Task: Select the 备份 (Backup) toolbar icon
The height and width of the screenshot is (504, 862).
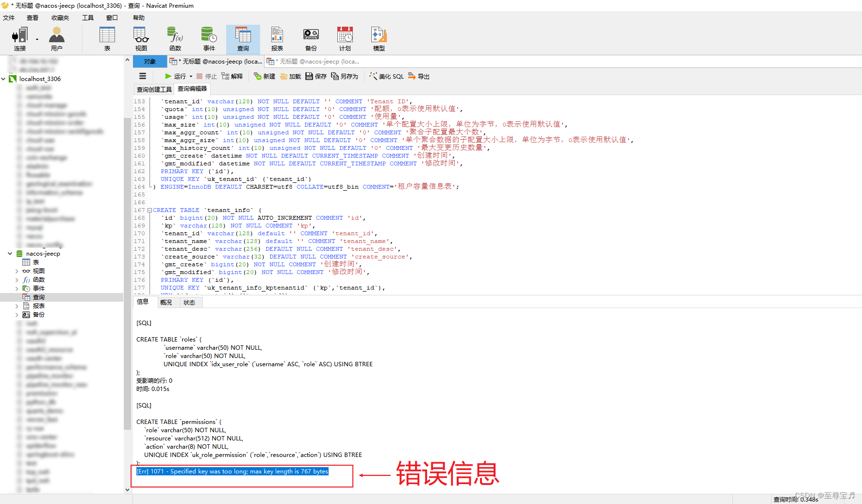Action: (311, 39)
